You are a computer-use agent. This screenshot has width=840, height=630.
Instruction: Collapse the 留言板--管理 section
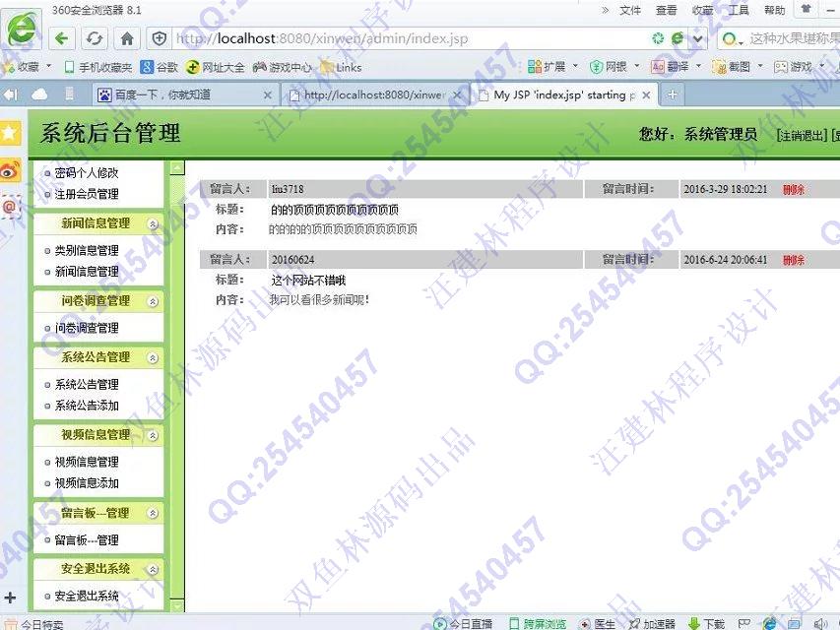coord(153,513)
